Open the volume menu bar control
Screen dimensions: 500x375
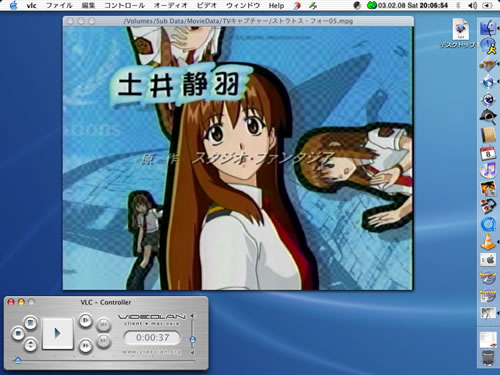pos(472,6)
